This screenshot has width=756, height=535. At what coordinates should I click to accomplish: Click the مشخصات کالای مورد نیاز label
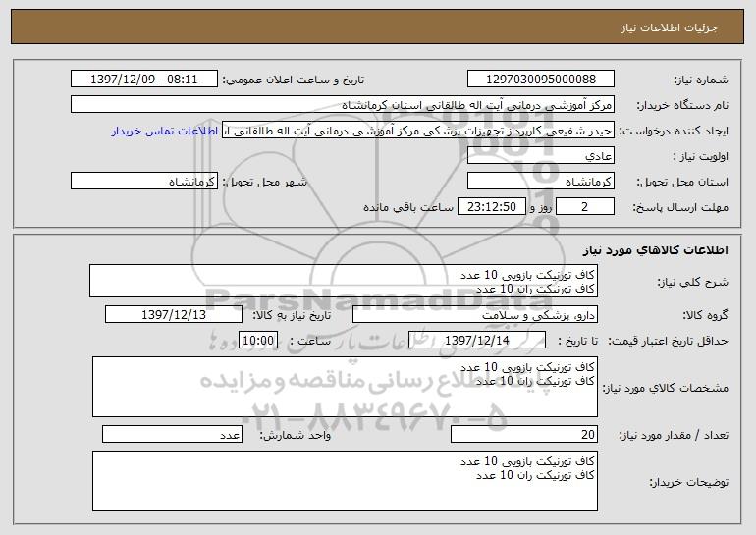click(666, 388)
